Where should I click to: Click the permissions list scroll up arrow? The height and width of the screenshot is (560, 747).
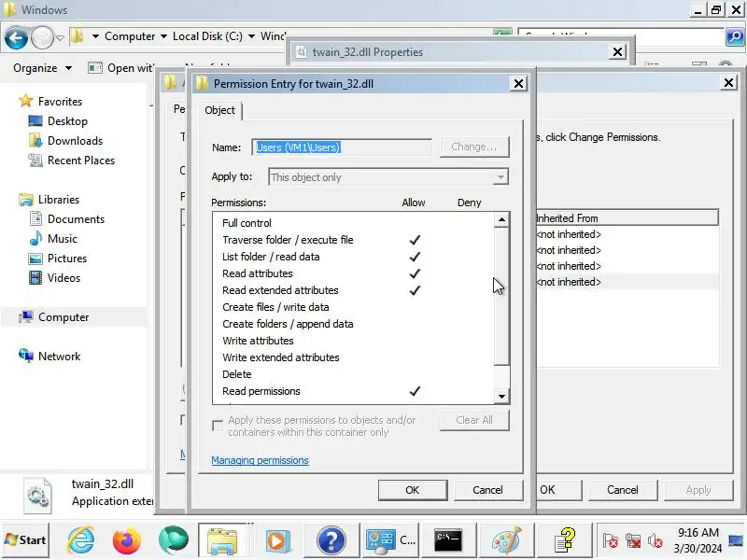click(501, 219)
